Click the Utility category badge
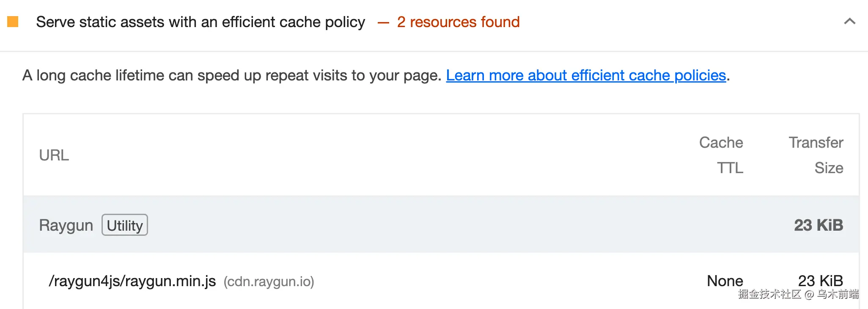868x309 pixels. coord(125,225)
